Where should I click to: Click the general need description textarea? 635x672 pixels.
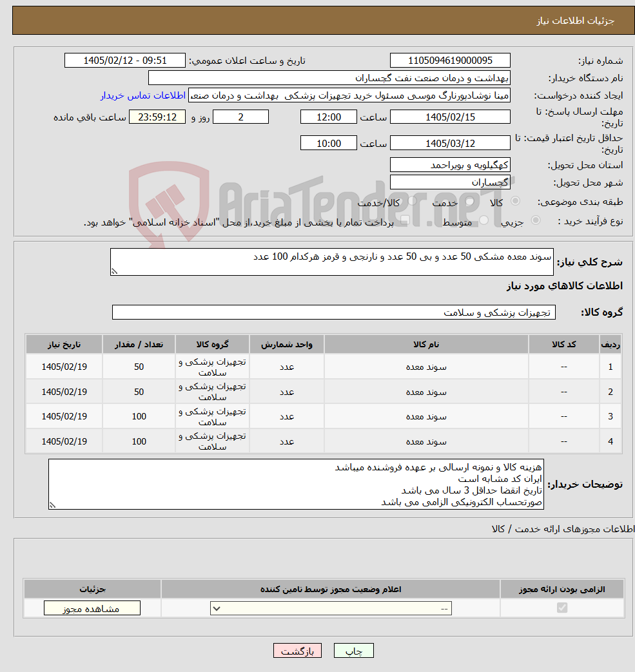point(331,262)
